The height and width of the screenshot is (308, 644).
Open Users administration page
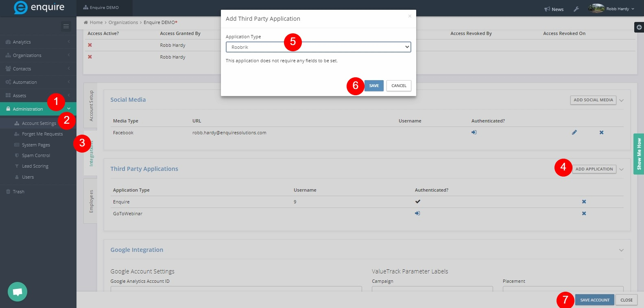[x=28, y=177]
